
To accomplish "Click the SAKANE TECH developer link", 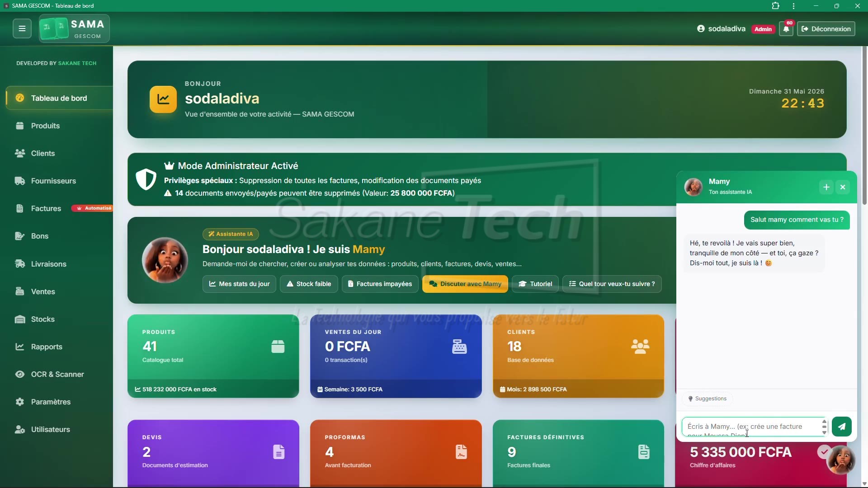I will click(x=77, y=63).
